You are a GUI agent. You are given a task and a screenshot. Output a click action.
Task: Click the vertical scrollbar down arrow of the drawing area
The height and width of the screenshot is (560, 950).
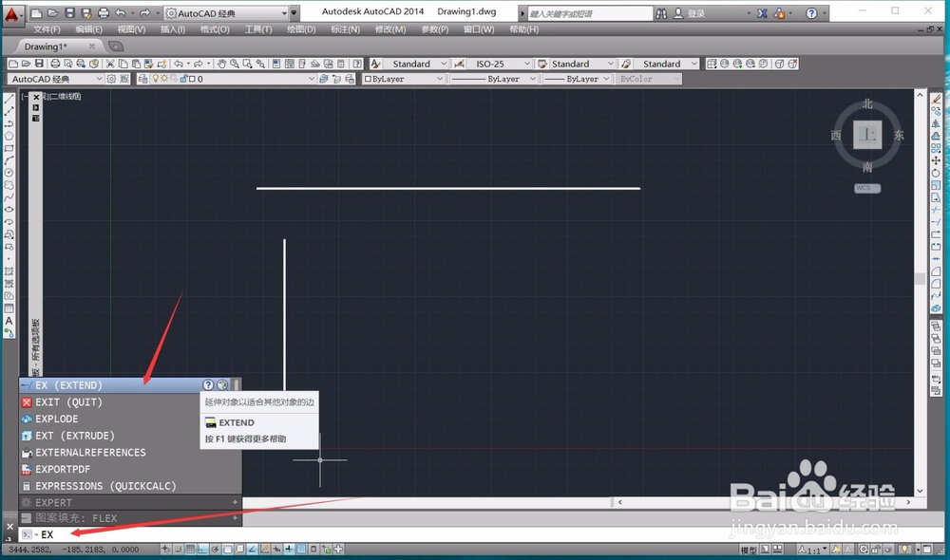click(x=920, y=491)
